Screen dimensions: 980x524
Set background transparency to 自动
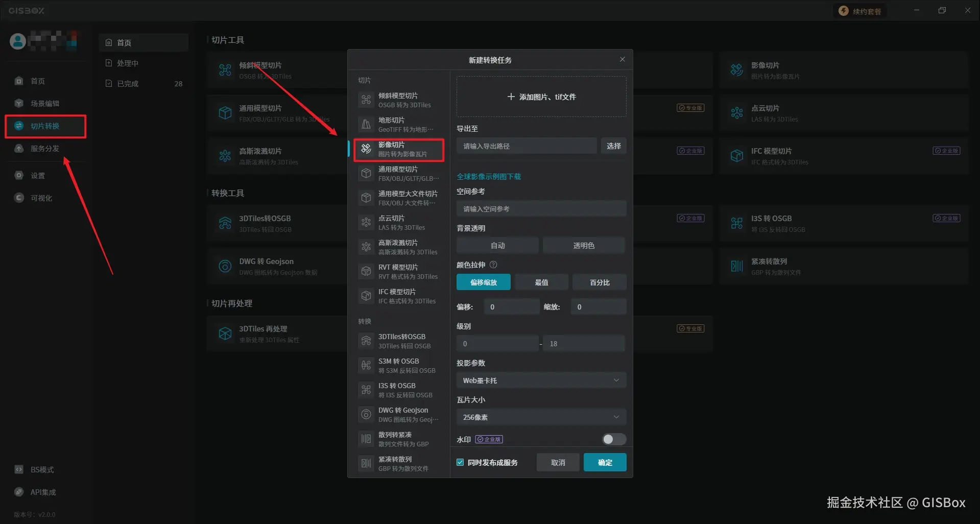[x=497, y=246]
